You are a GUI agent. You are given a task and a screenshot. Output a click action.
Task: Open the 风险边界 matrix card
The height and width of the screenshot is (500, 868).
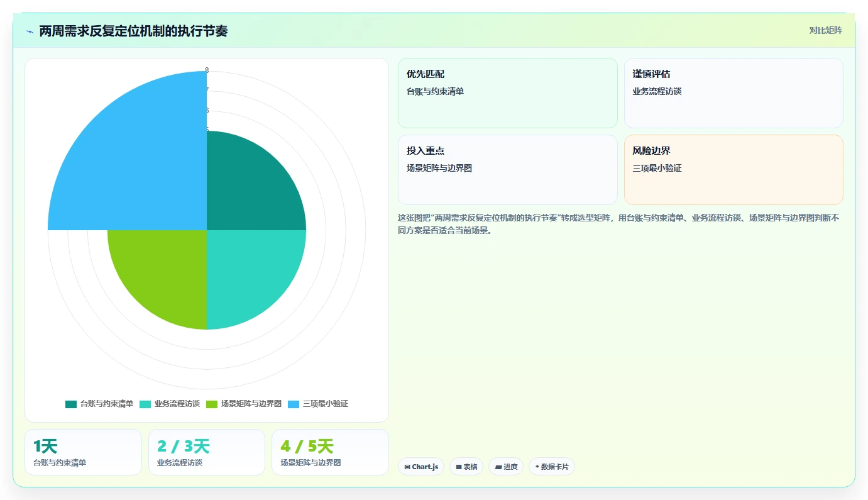coord(733,170)
